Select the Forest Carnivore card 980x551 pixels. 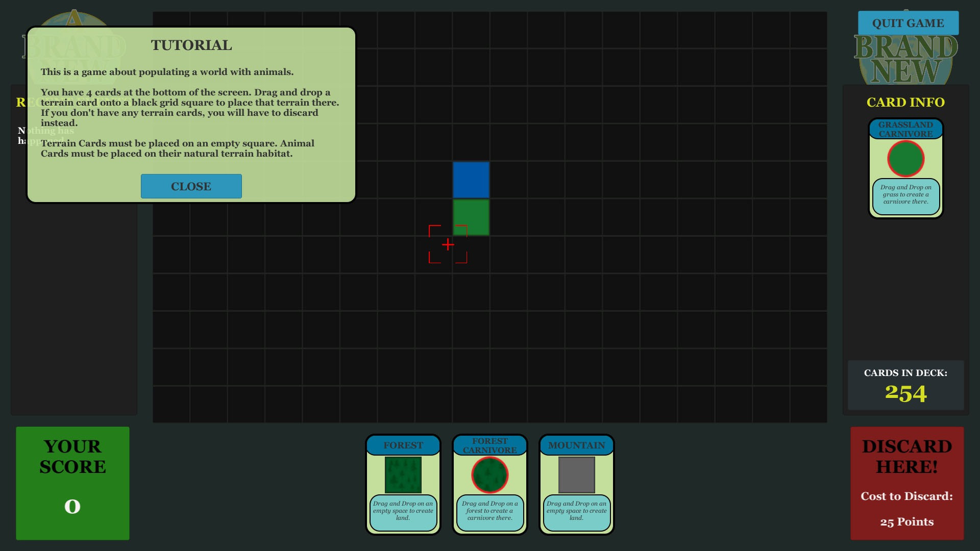[x=490, y=484]
